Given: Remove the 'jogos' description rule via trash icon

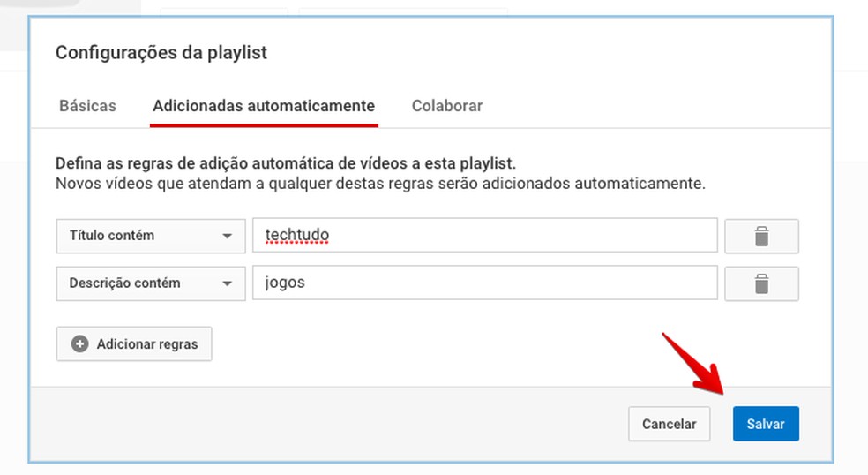Looking at the screenshot, I should pyautogui.click(x=761, y=283).
